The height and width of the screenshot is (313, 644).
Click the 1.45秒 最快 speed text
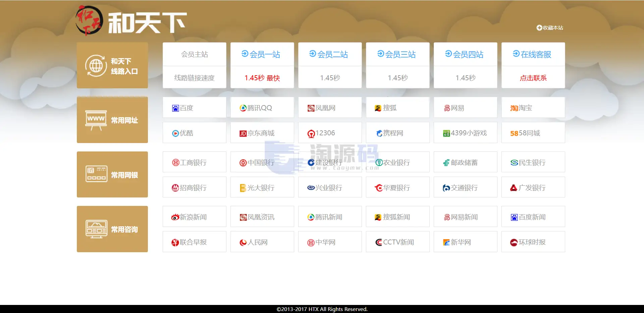click(x=262, y=78)
